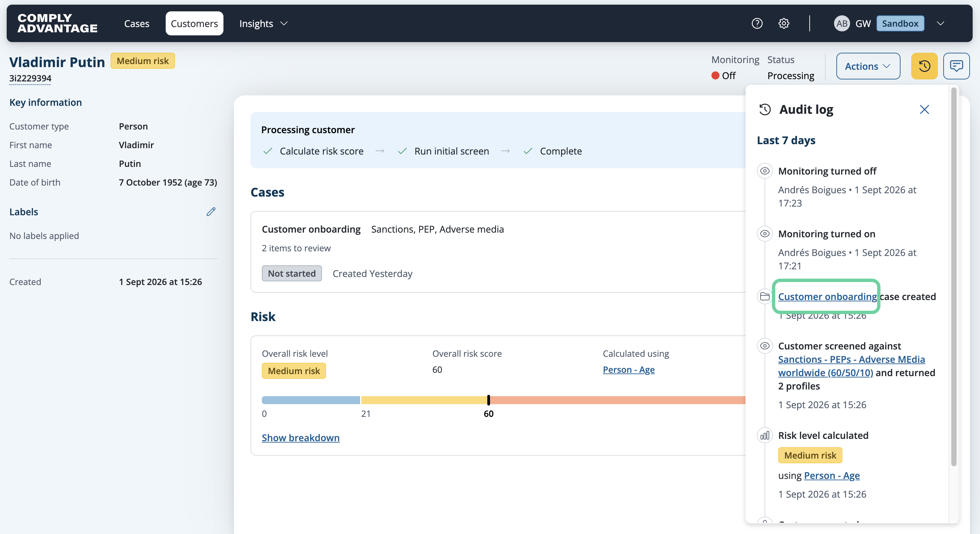
Task: Expand the Insights menu
Action: (x=263, y=24)
